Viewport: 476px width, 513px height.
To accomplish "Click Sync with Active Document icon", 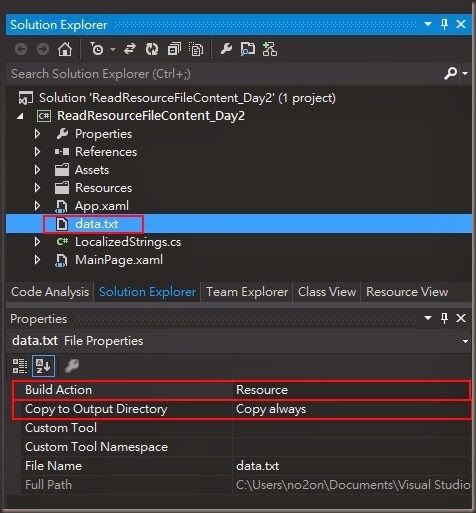I will pos(129,49).
